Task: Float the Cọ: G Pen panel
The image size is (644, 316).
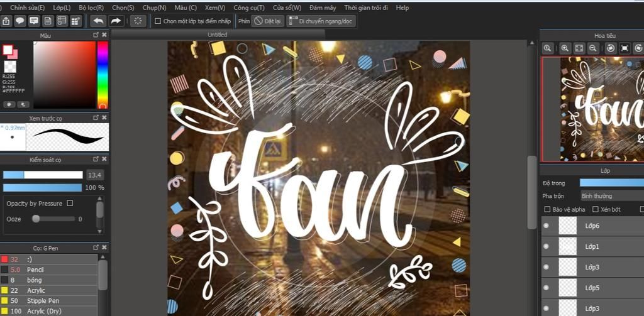Action: (96, 247)
